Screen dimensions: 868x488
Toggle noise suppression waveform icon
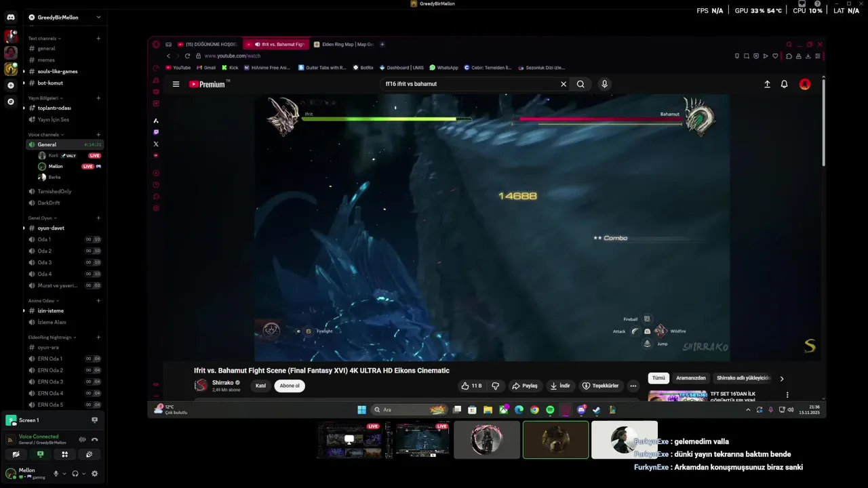82,439
